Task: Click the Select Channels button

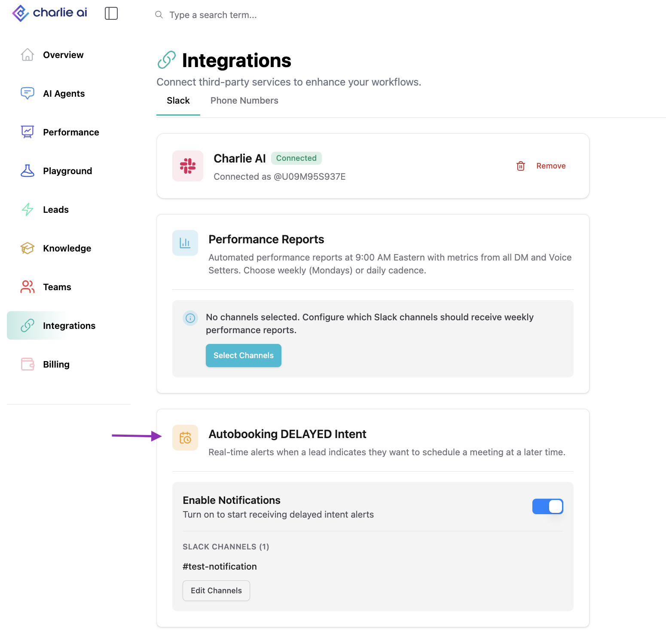Action: point(244,356)
